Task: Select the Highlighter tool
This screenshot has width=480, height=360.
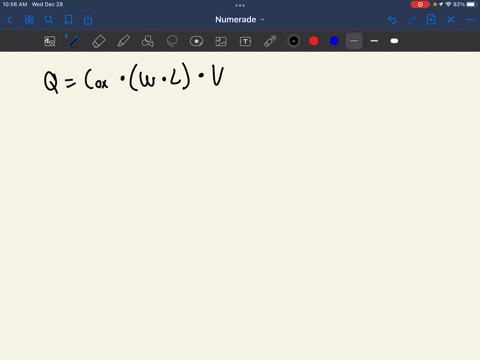Action: [123, 41]
